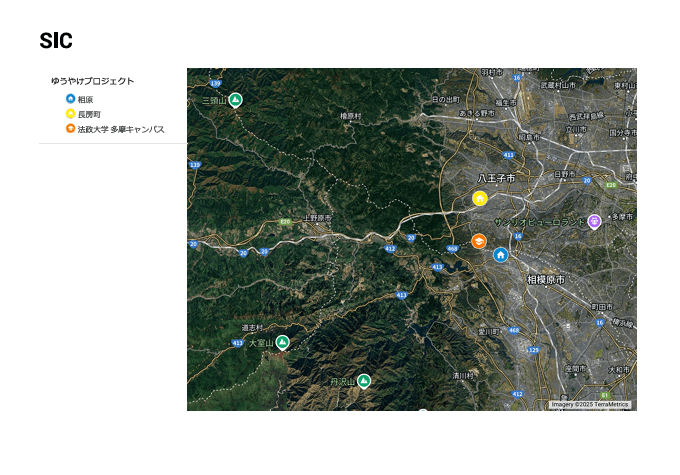680x475 pixels.
Task: Click blue home icon beside 相原 in legend
Action: click(x=70, y=99)
